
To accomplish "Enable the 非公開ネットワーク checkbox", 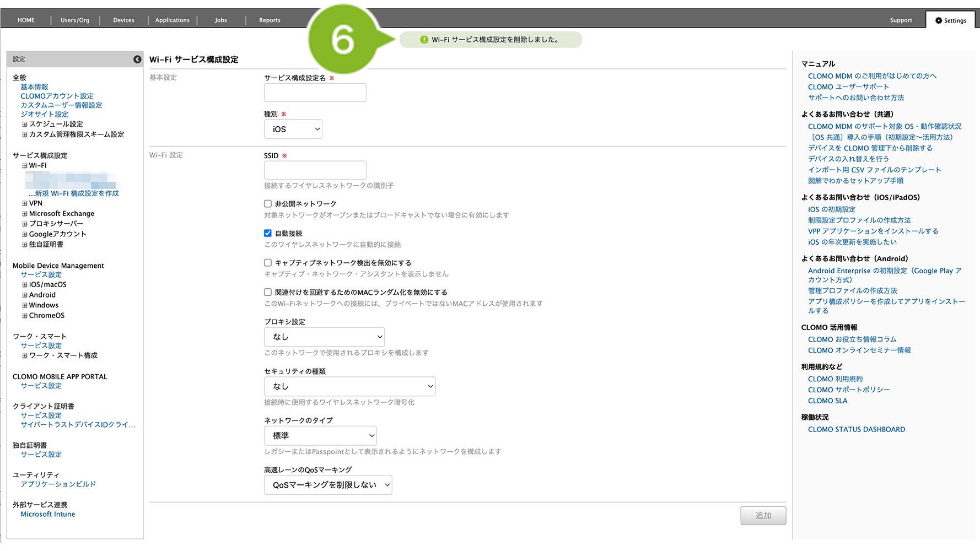I will (268, 204).
